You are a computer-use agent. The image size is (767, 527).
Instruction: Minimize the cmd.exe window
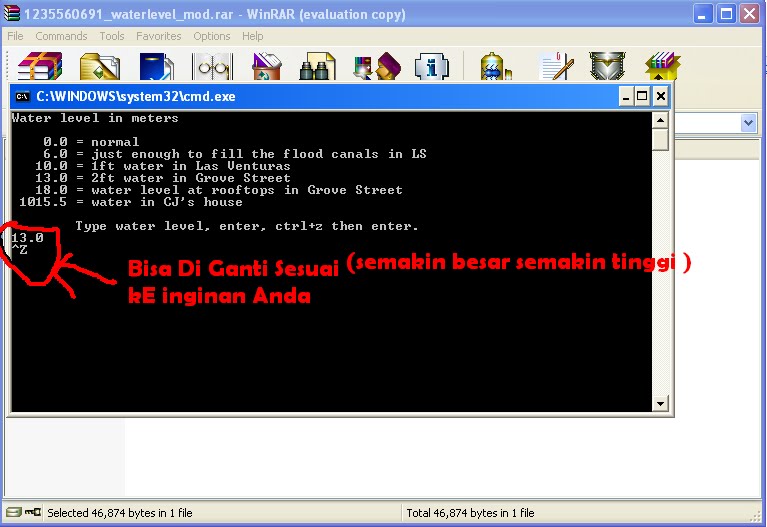(626, 96)
